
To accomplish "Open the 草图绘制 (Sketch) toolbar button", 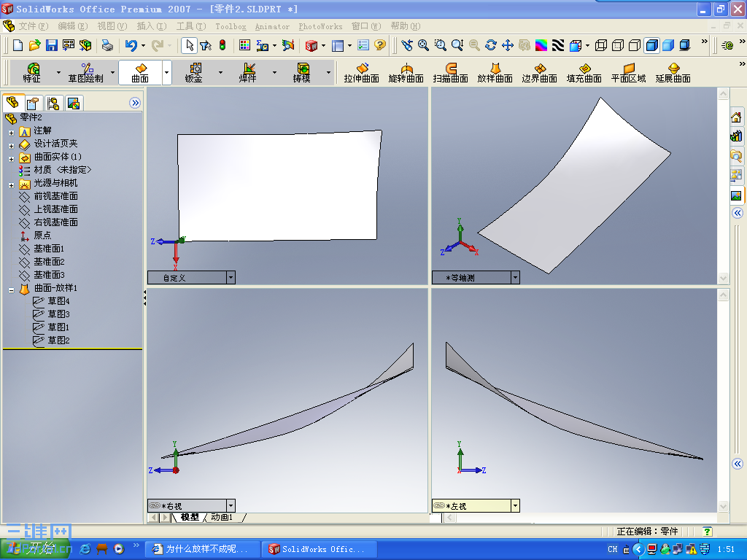I will pos(88,72).
